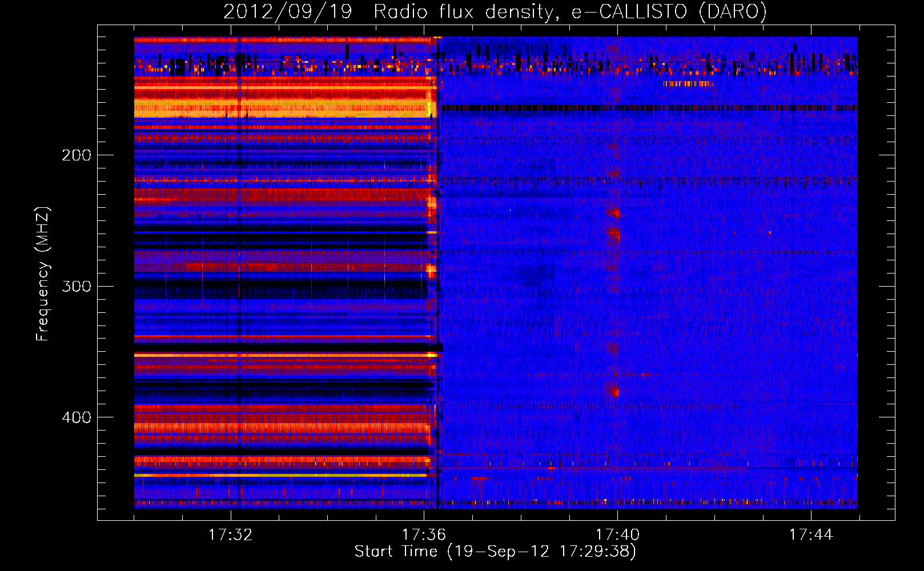Click the 200 frequency tick label
Screen dimensions: 924x571
tap(77, 155)
